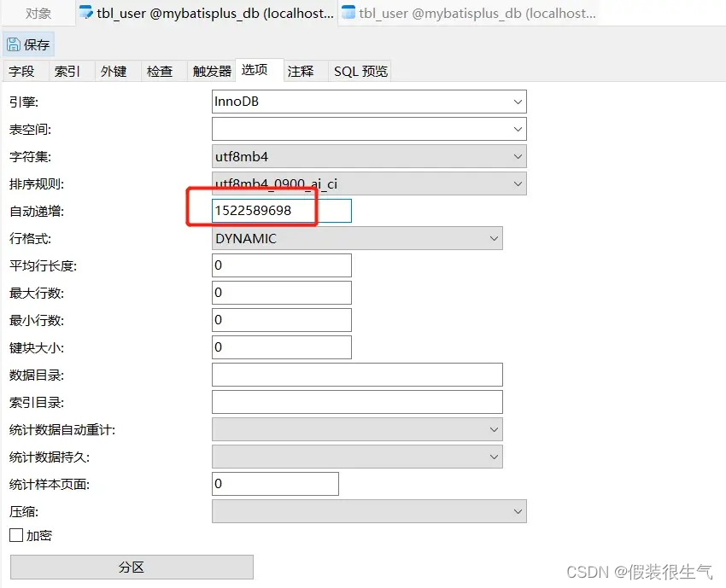This screenshot has height=588, width=726.
Task: Click the 索引目录 input field
Action: click(357, 402)
